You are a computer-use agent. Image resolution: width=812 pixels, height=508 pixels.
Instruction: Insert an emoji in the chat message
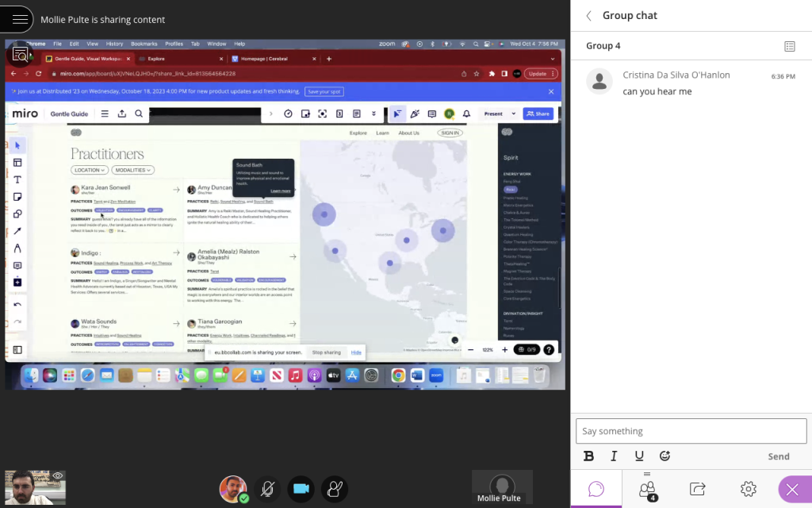tap(665, 456)
